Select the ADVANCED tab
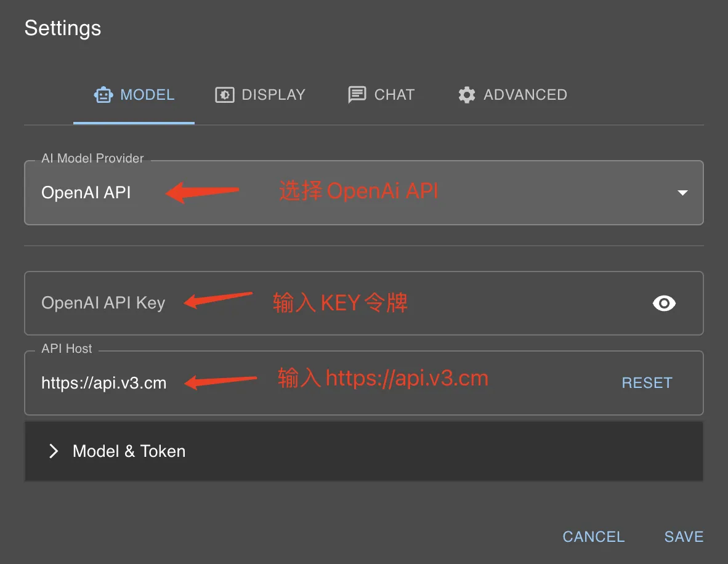This screenshot has width=728, height=564. [512, 95]
